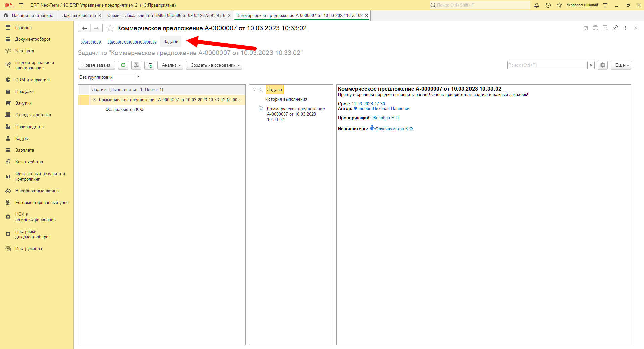The width and height of the screenshot is (644, 349).
Task: Open notifications bell icon
Action: click(537, 5)
